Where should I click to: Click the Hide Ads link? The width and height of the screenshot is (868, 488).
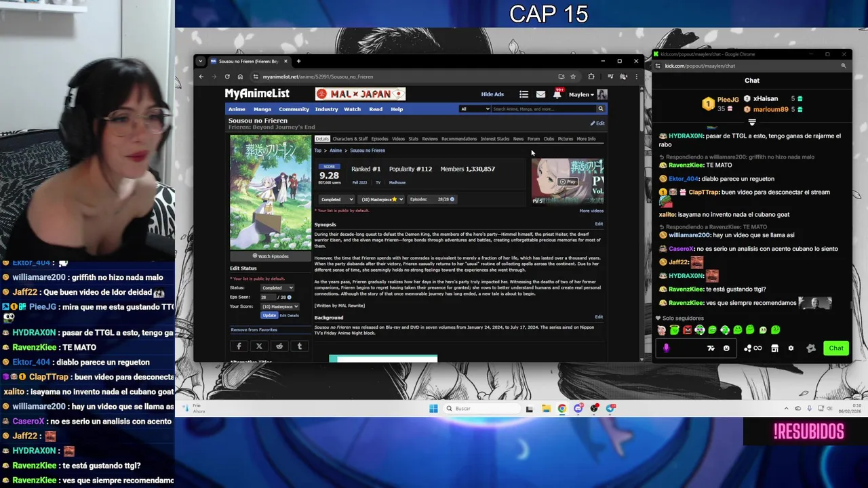[x=492, y=95]
